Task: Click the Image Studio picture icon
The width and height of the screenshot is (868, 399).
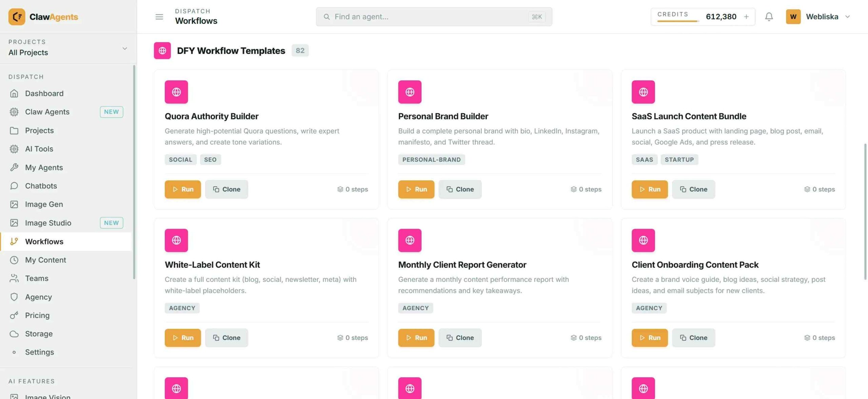Action: point(14,223)
